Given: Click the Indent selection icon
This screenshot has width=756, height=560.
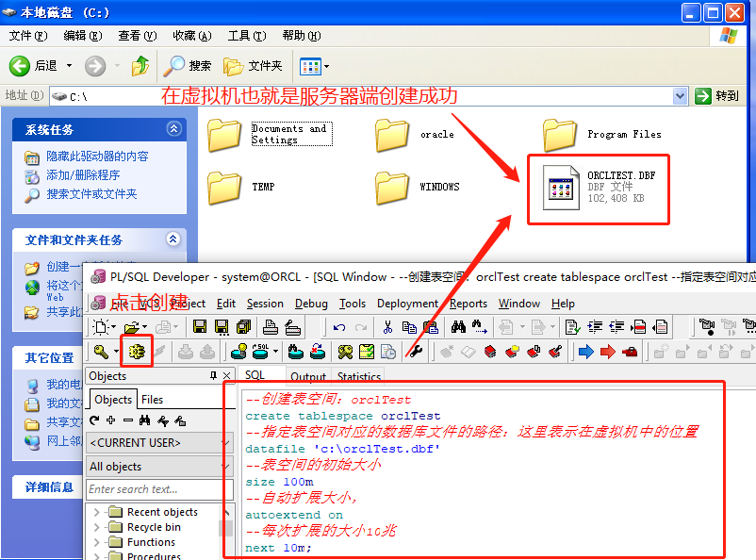Looking at the screenshot, I should [x=595, y=327].
